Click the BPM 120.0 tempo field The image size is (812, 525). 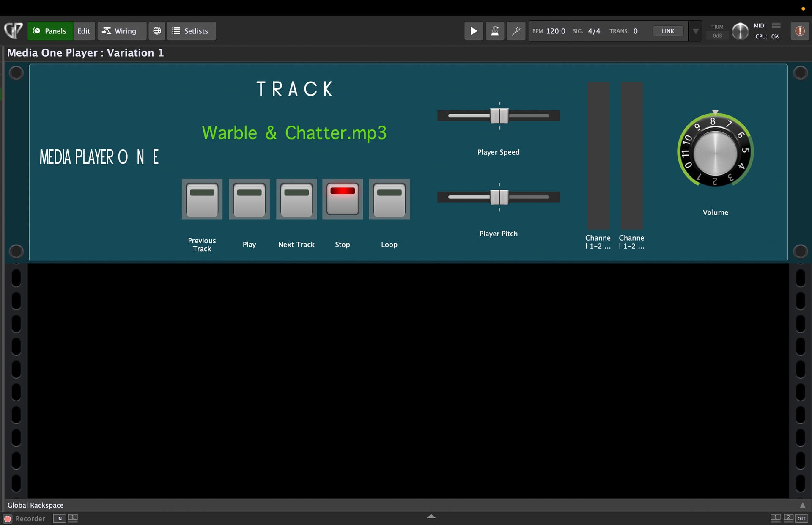(555, 31)
